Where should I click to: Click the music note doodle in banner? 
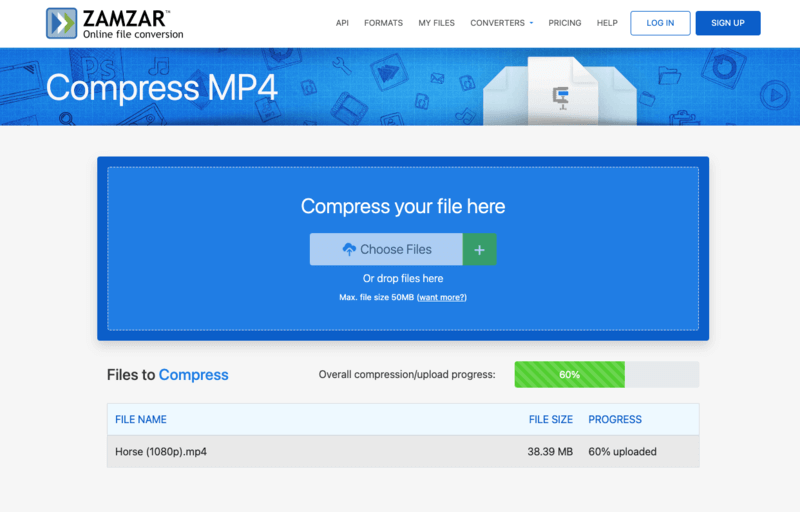pos(159,66)
